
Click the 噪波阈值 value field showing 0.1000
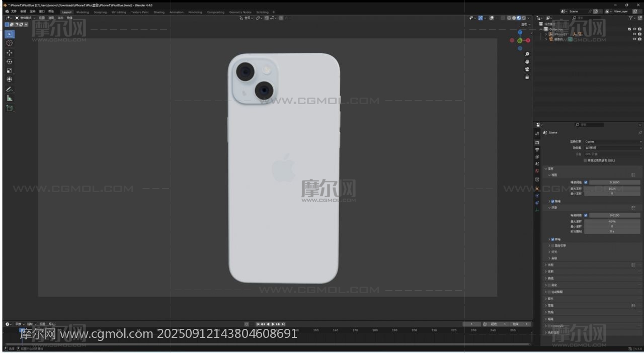point(615,182)
